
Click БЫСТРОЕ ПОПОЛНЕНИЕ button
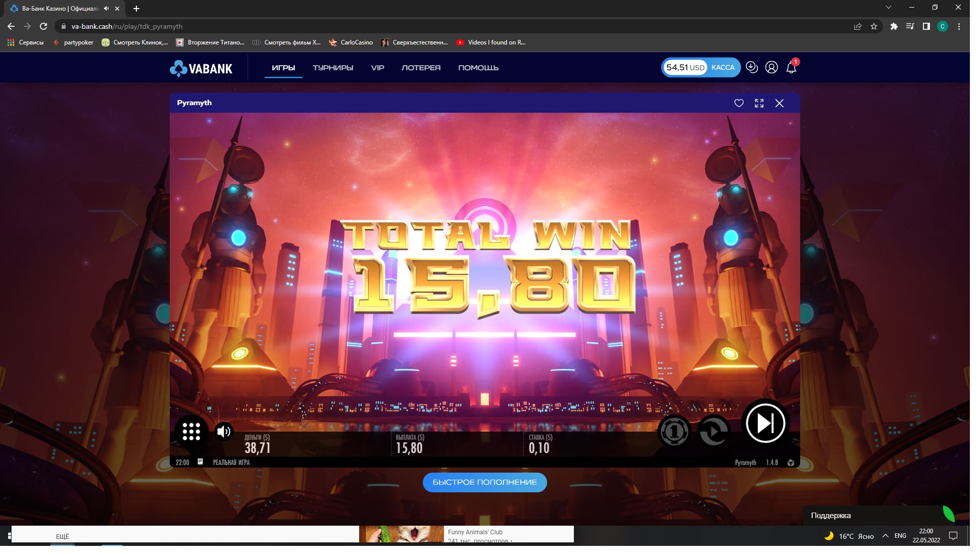tap(484, 482)
